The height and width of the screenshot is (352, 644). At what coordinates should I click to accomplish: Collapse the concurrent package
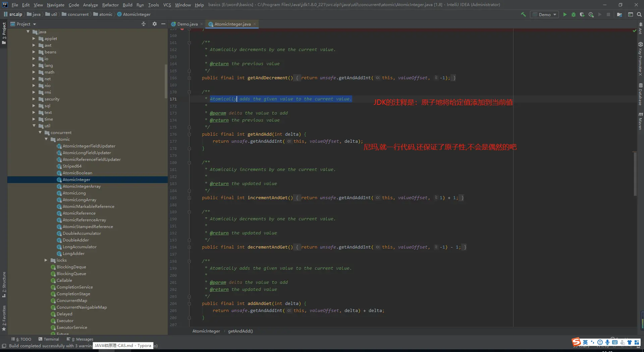point(40,132)
